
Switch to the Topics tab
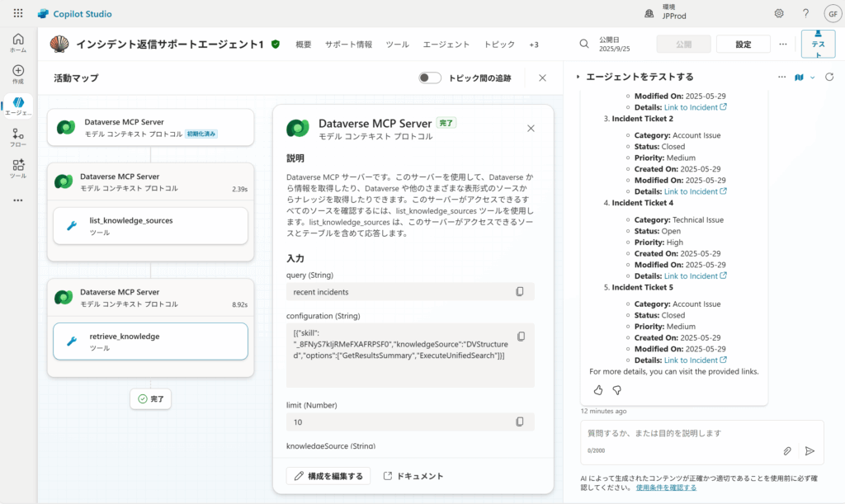[499, 45]
